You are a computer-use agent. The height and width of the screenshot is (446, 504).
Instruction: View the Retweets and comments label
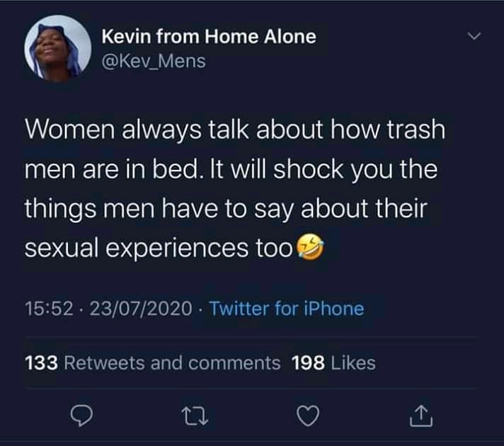tap(172, 363)
